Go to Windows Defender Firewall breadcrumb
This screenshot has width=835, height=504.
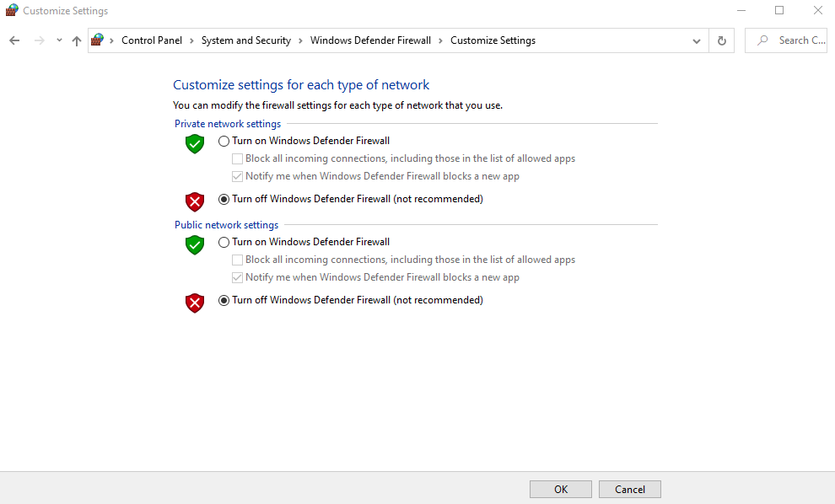click(x=370, y=40)
